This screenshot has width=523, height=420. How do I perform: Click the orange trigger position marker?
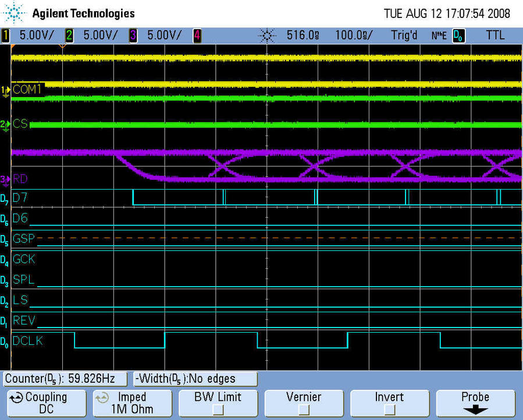(x=62, y=45)
